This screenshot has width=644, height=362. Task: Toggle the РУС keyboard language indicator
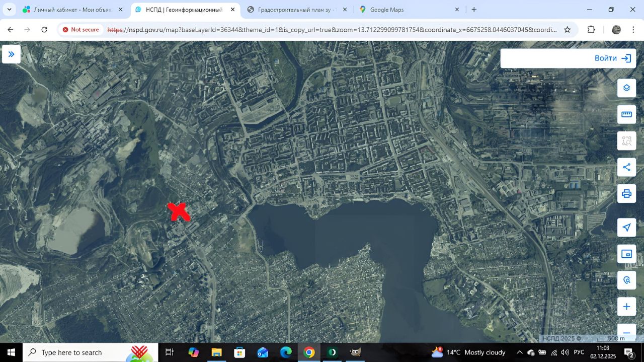pos(579,352)
